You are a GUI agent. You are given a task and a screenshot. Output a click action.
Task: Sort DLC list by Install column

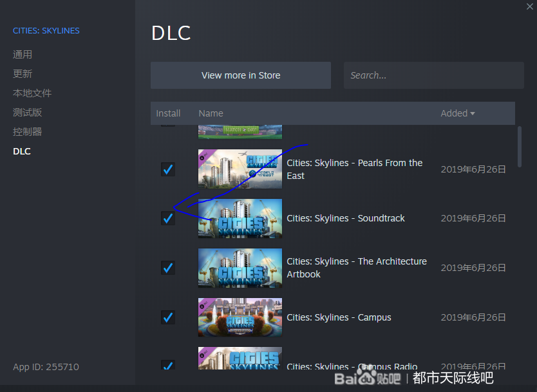pyautogui.click(x=168, y=113)
